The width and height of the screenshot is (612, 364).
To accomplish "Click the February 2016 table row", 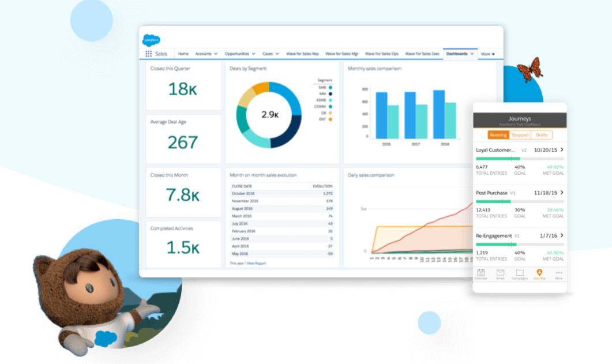I will [x=282, y=231].
